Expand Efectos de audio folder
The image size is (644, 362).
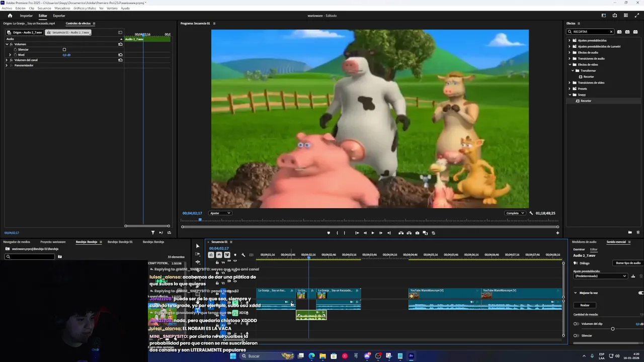pos(570,52)
